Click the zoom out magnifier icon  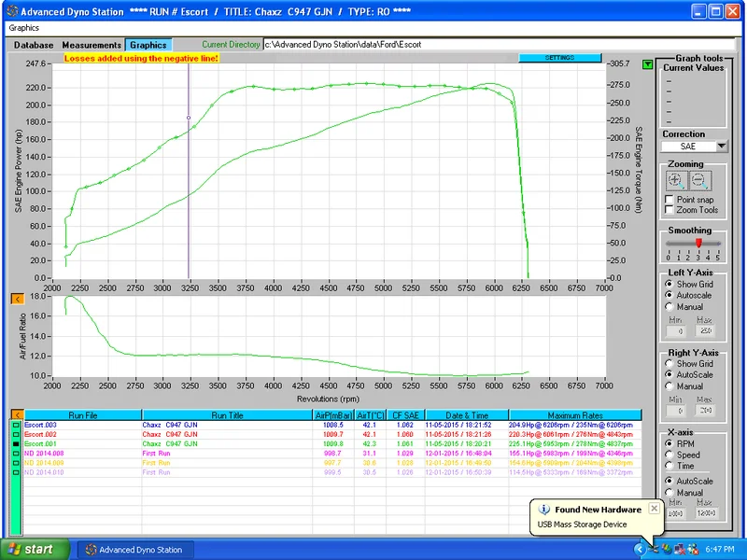point(699,181)
